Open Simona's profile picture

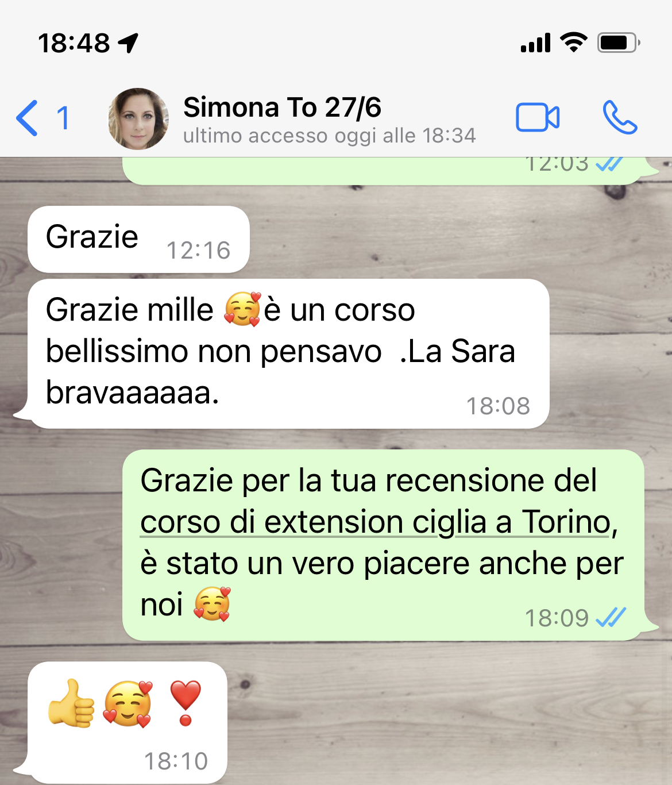pos(138,119)
